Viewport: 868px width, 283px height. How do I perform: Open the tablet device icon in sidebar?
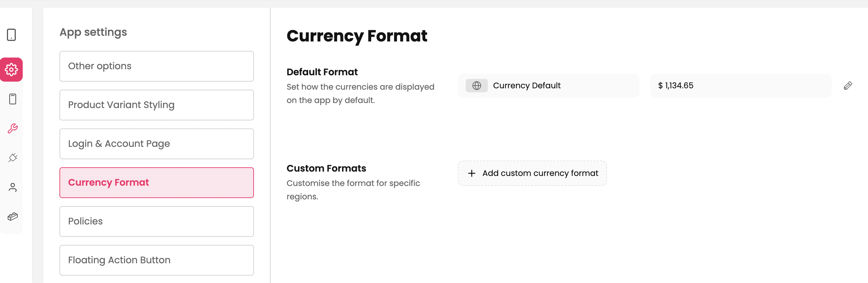pos(11,35)
